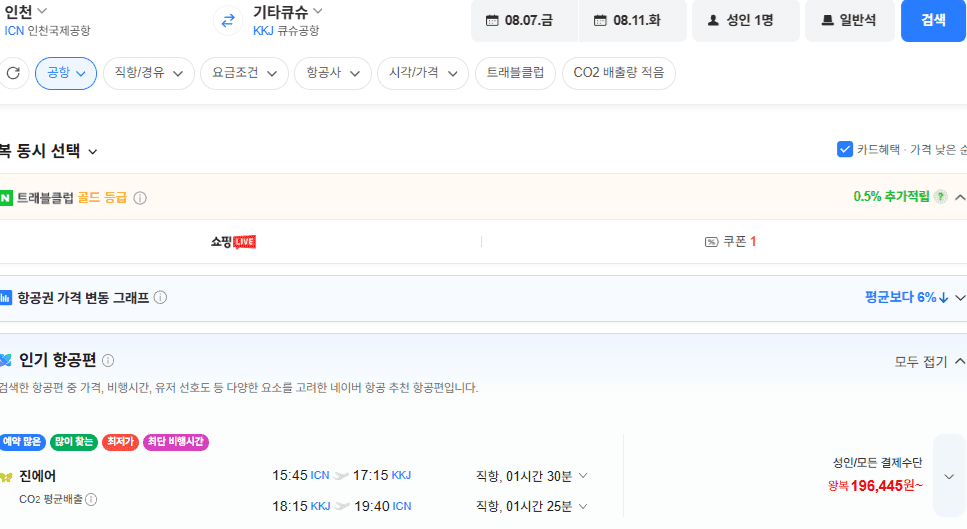Open the 항공사 filter dropdown
The image size is (967, 529).
pyautogui.click(x=333, y=73)
